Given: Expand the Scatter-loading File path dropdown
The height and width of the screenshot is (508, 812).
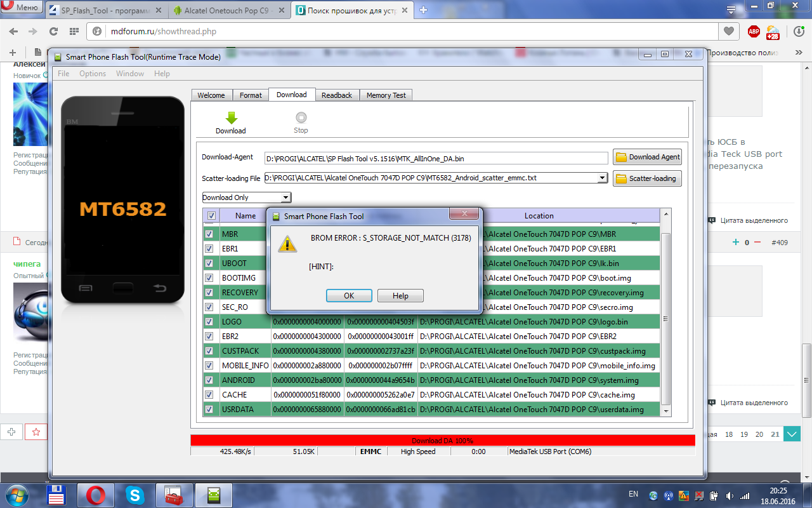Looking at the screenshot, I should tap(602, 178).
